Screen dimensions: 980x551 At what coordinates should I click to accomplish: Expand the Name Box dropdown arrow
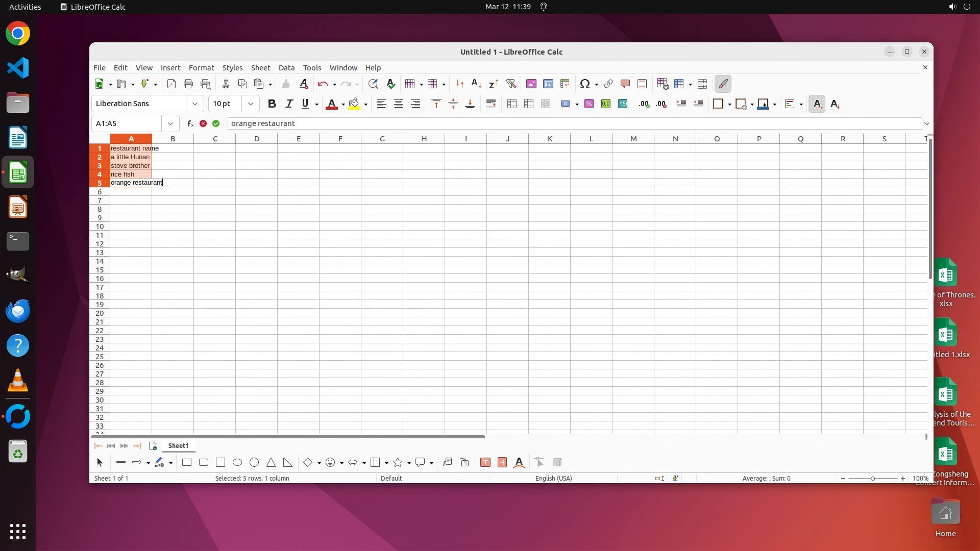pyautogui.click(x=170, y=123)
